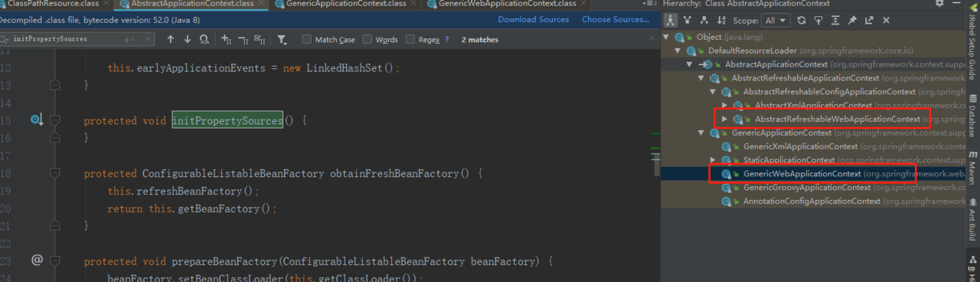This screenshot has height=282, width=980.
Task: Click Choose Sources link
Action: (x=616, y=19)
